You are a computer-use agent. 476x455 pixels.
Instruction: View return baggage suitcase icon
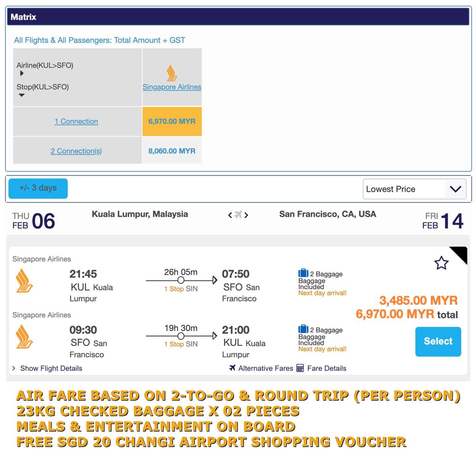click(303, 329)
